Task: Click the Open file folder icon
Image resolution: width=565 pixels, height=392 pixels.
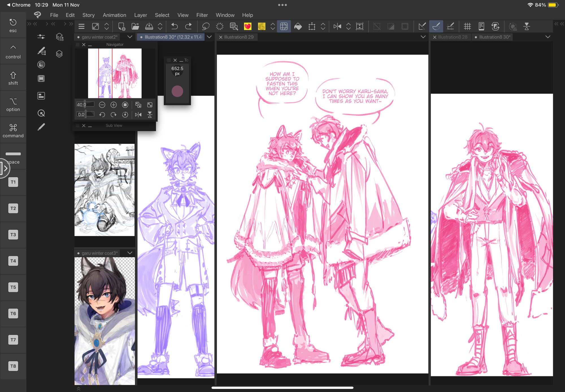Action: (135, 27)
